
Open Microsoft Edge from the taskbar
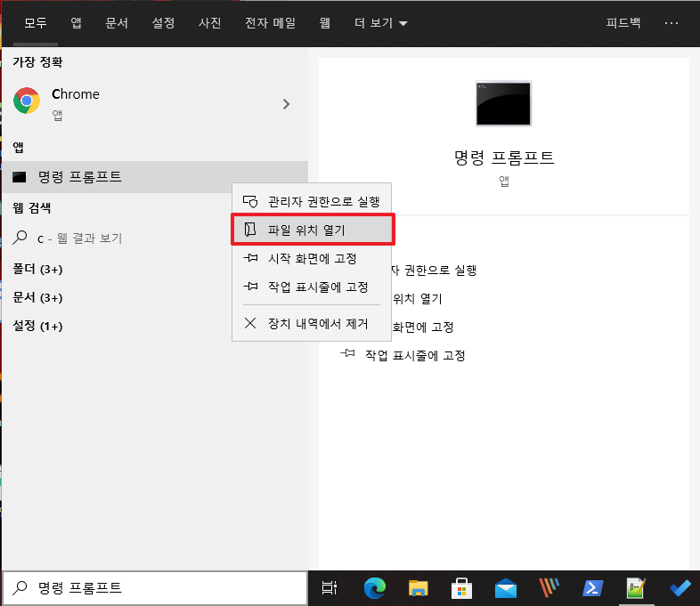coord(375,588)
